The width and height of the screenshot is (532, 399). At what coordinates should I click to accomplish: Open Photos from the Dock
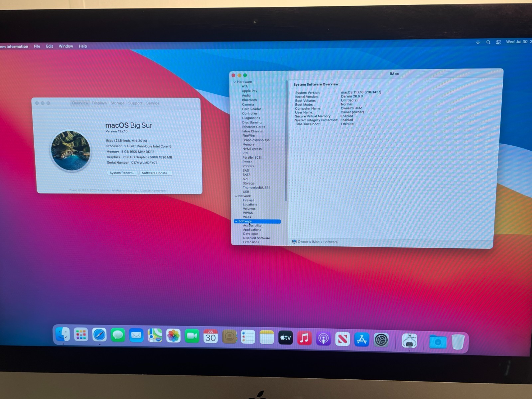173,336
